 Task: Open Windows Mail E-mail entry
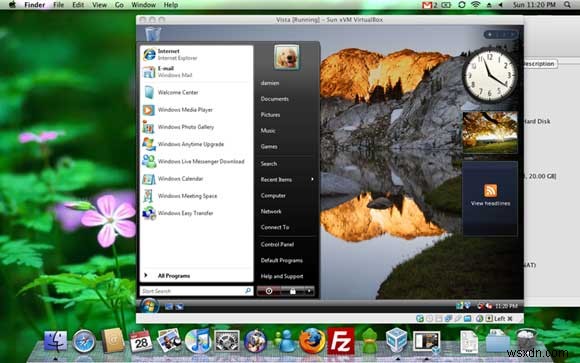(x=196, y=72)
